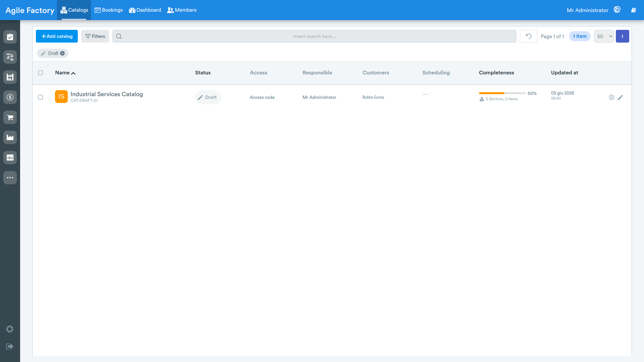Viewport: 644px width, 362px height.
Task: Switch to the Bookings tab
Action: point(109,10)
